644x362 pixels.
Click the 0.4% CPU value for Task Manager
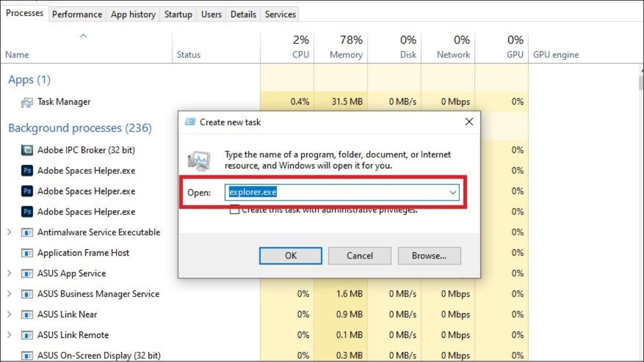click(x=299, y=102)
